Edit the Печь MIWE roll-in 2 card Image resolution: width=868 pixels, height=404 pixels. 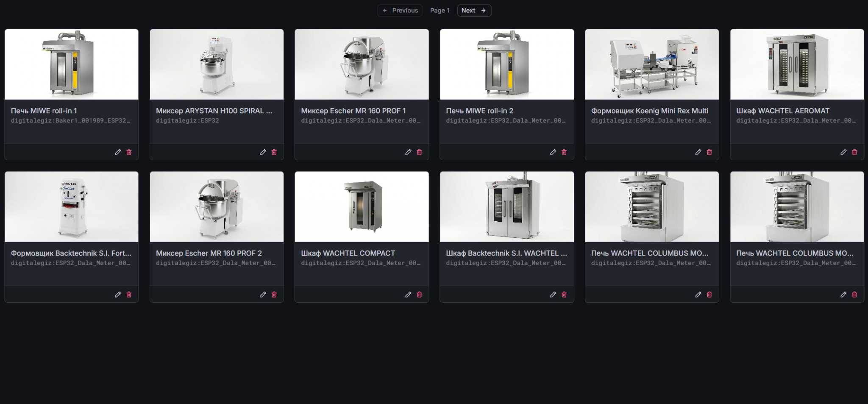click(x=553, y=152)
